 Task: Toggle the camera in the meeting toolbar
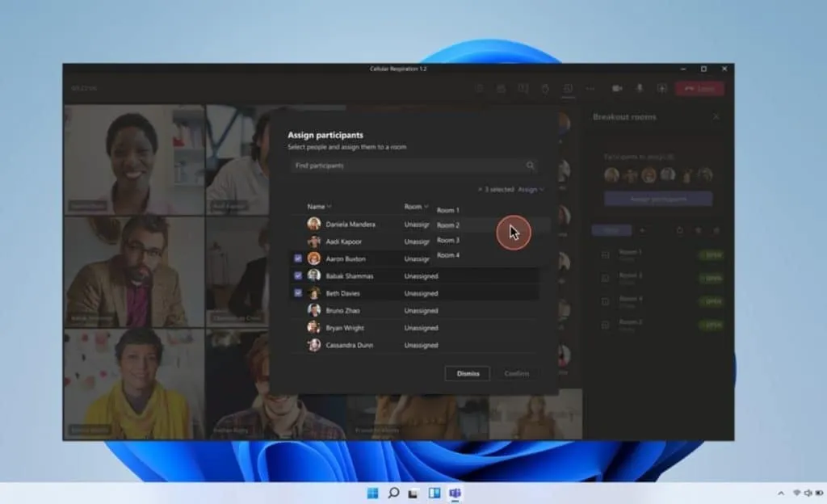click(x=617, y=88)
